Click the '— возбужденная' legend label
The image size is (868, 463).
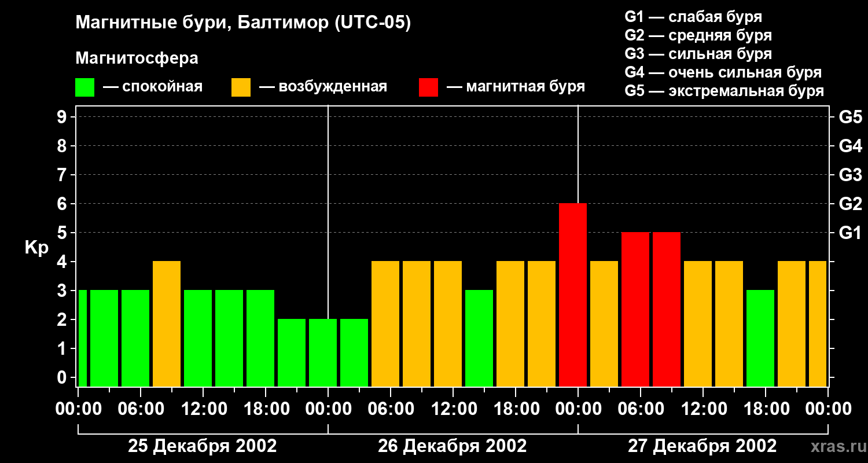(x=323, y=87)
